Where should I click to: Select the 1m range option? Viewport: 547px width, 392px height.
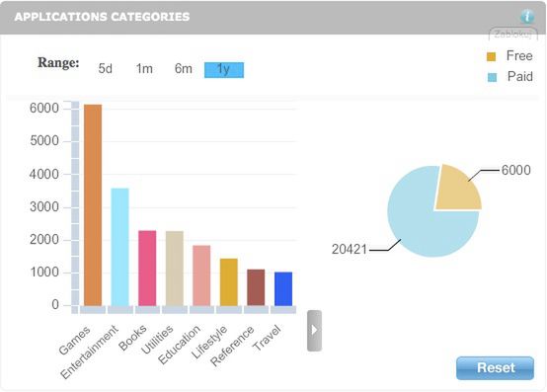click(144, 69)
